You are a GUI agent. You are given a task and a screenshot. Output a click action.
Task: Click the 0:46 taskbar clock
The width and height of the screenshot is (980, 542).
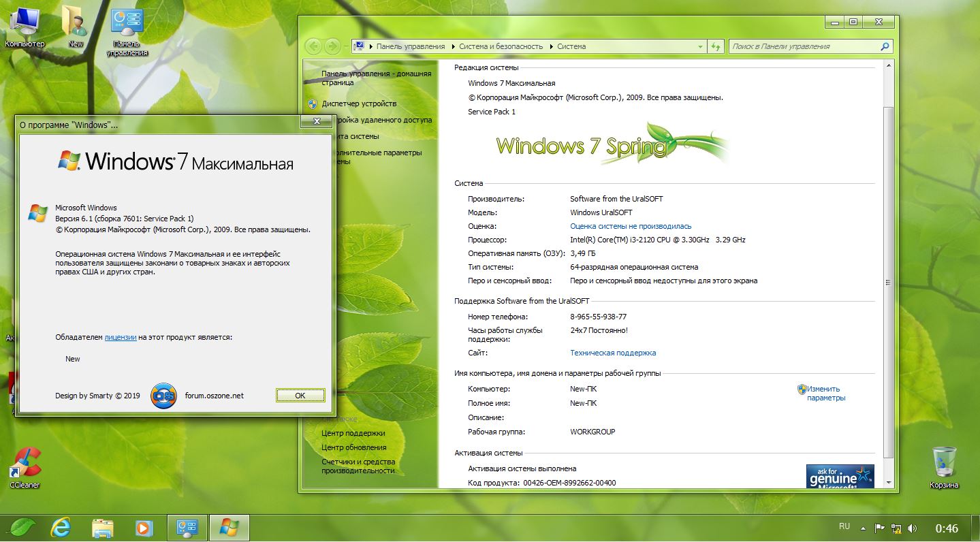pyautogui.click(x=947, y=528)
